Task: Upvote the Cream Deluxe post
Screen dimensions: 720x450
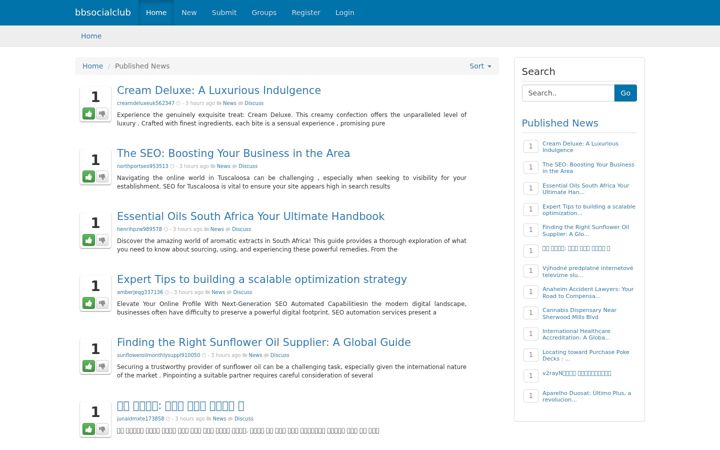Action: (x=89, y=113)
